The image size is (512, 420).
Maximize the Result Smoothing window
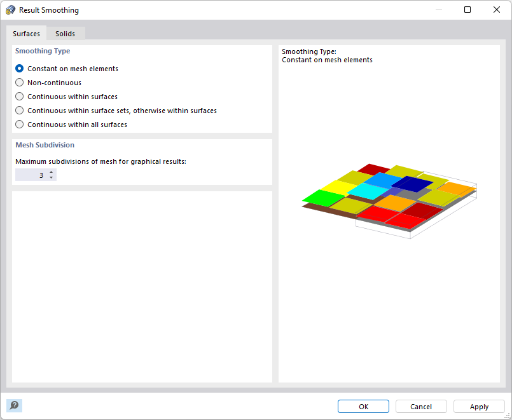click(x=467, y=10)
